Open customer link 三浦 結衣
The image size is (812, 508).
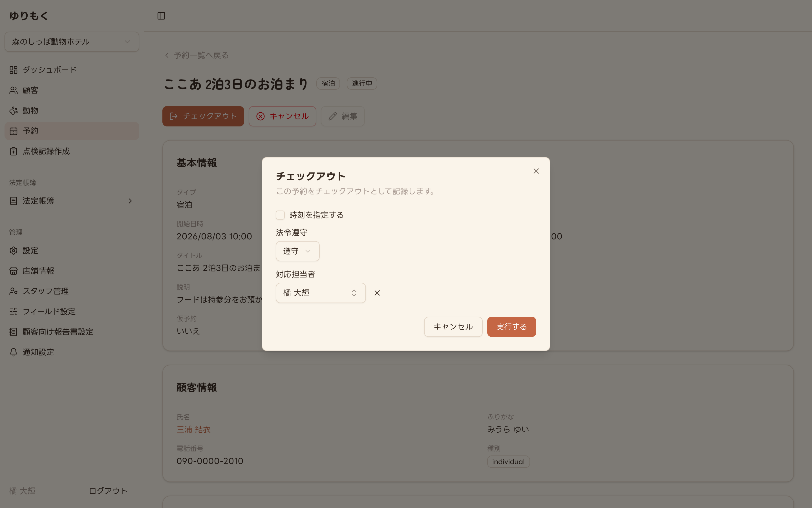tap(194, 429)
